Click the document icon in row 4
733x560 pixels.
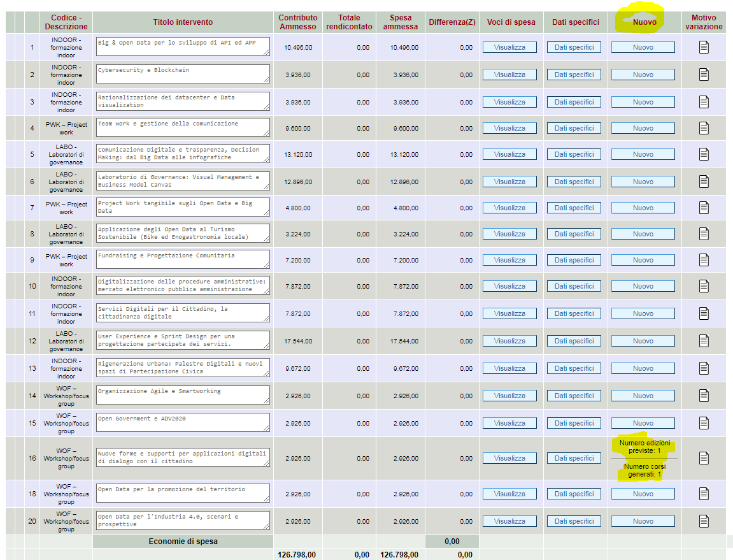point(704,128)
